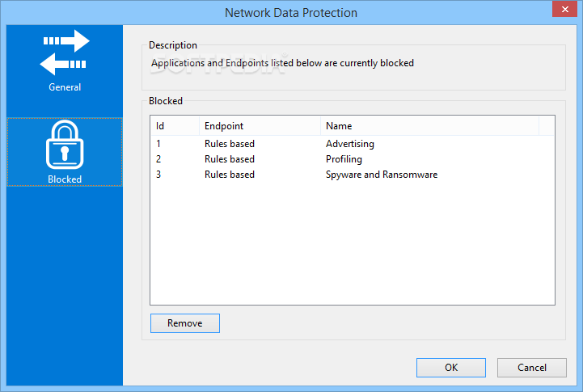Close the Network Data Protection window
This screenshot has height=392, width=583.
(564, 9)
